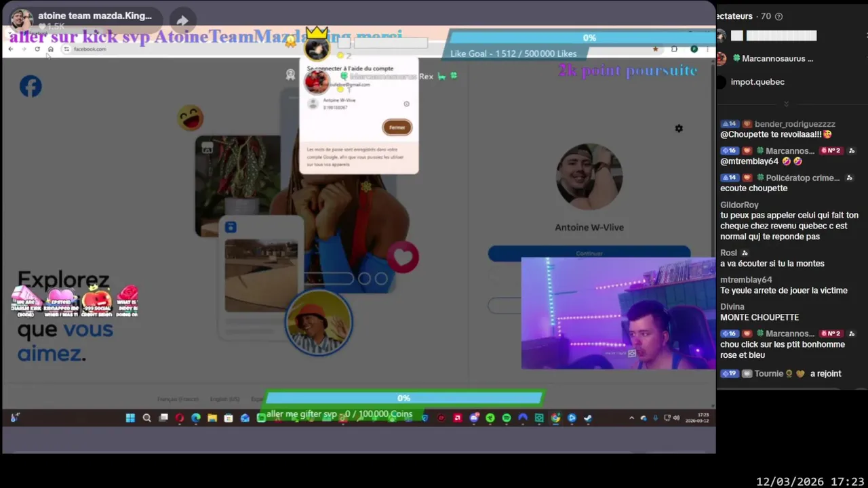Click the GildorRoy username in chat

click(x=739, y=205)
